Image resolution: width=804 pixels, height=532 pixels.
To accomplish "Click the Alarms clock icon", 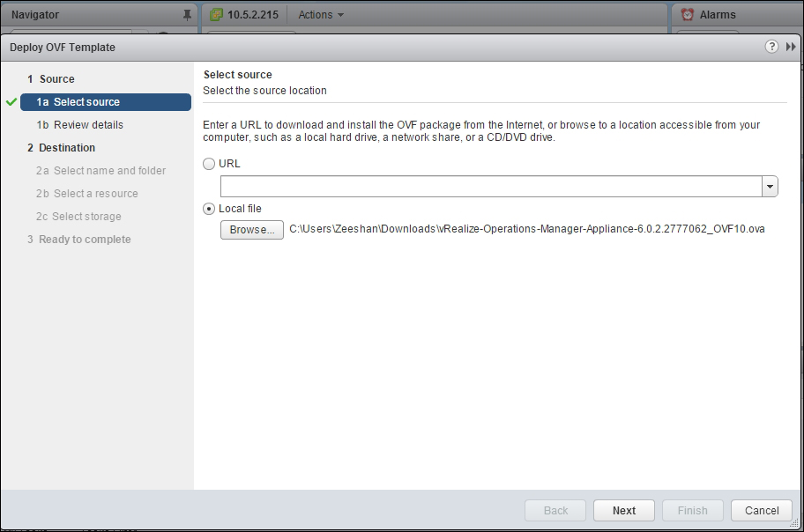I will [688, 14].
